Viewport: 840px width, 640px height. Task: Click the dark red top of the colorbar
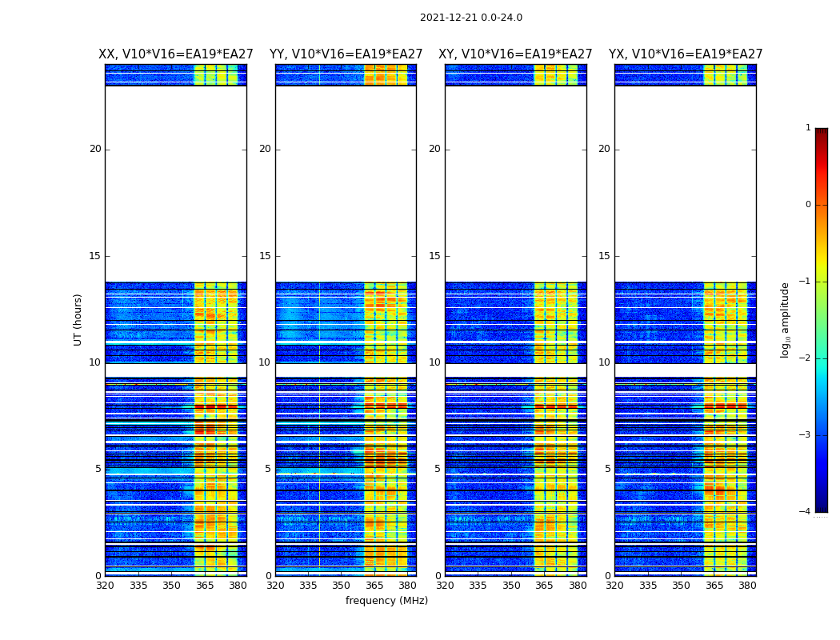(822, 131)
